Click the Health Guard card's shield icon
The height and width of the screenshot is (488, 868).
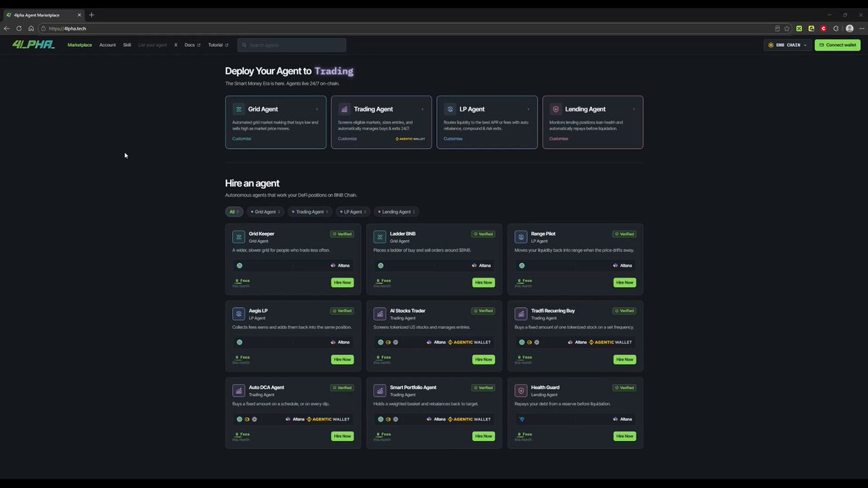click(x=521, y=390)
